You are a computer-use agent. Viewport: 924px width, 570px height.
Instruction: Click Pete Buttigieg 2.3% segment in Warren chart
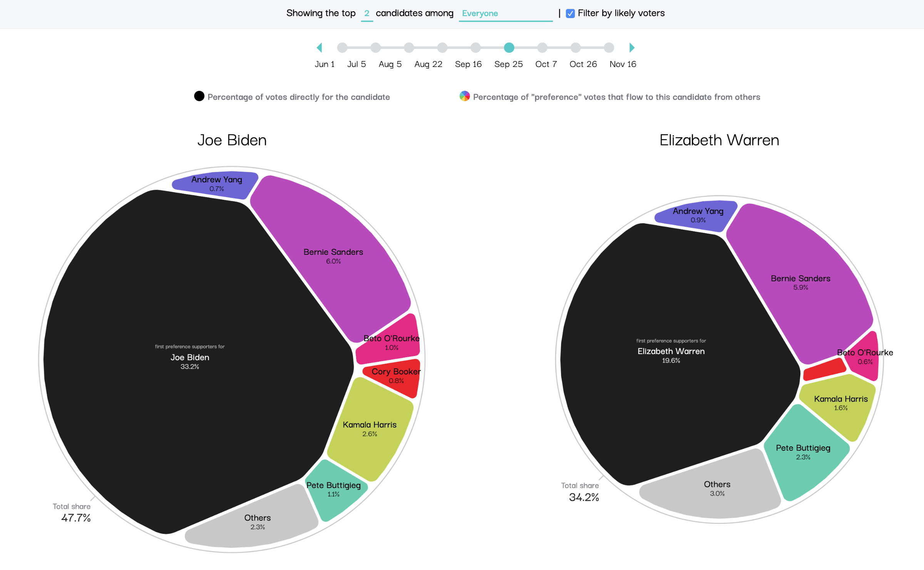pos(803,452)
